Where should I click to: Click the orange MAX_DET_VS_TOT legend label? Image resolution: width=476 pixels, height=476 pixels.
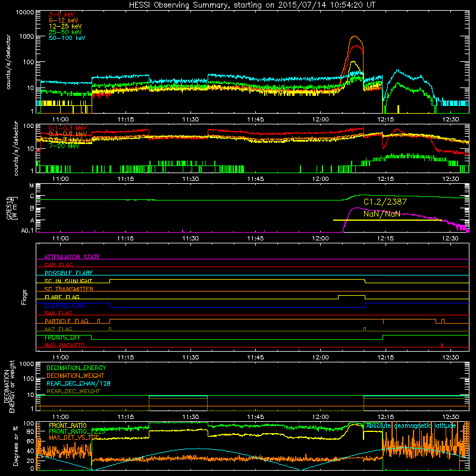[x=74, y=437]
